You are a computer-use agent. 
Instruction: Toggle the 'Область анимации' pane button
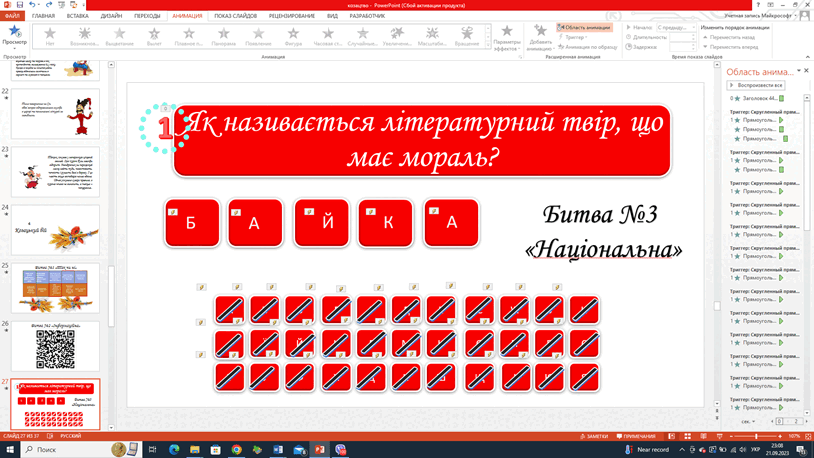pos(584,28)
